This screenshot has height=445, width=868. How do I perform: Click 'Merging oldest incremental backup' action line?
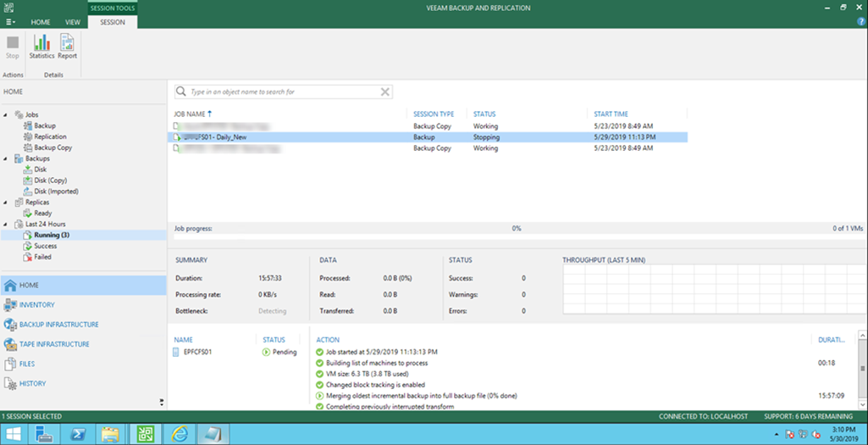422,396
